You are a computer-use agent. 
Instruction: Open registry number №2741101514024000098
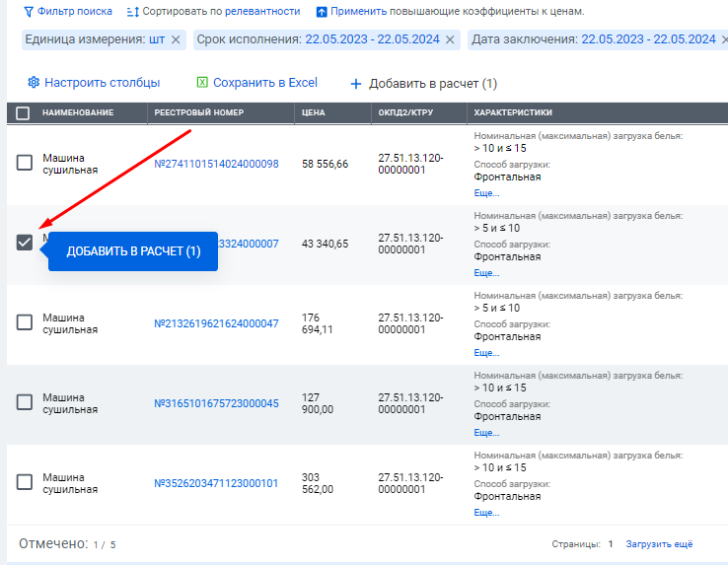(216, 164)
